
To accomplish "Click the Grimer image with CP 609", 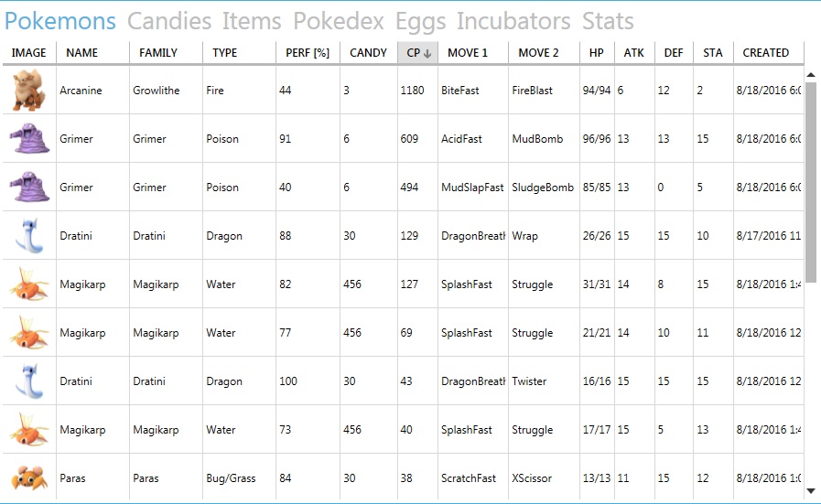I will tap(29, 139).
